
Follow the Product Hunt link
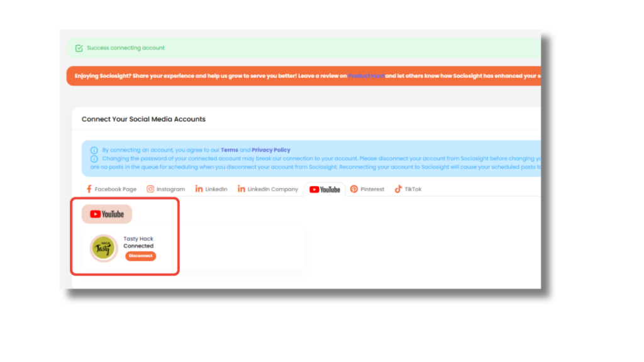click(366, 76)
